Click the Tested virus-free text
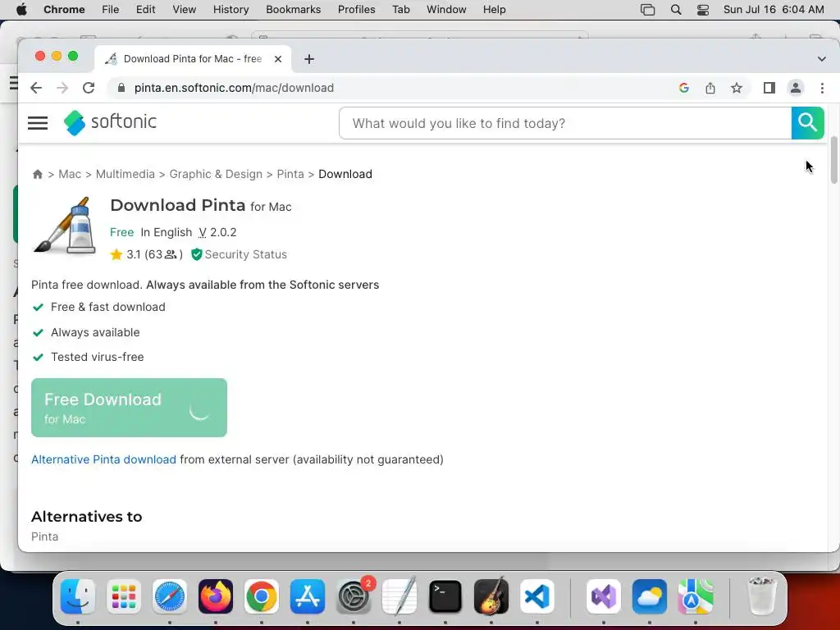Image resolution: width=840 pixels, height=630 pixels. coord(98,357)
